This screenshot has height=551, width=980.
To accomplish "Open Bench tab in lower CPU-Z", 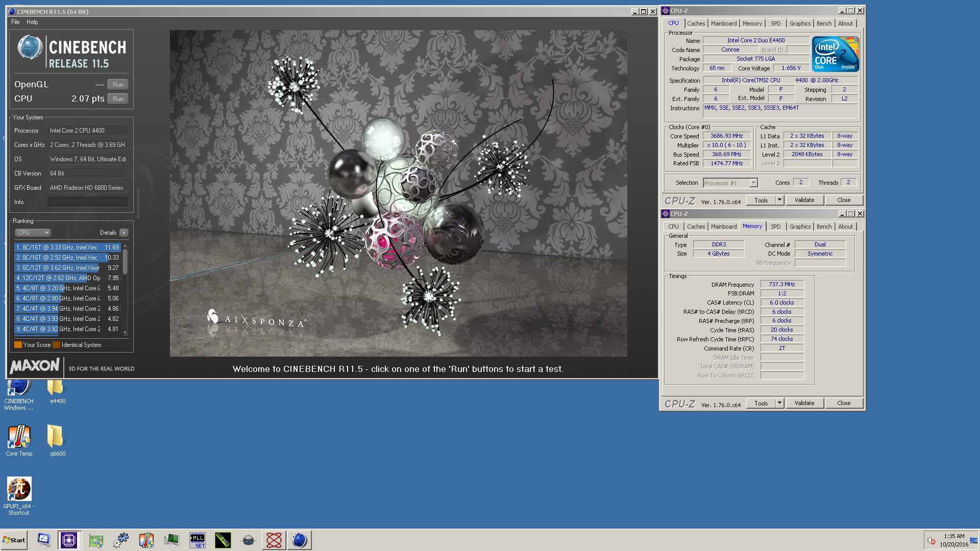I will (x=824, y=227).
